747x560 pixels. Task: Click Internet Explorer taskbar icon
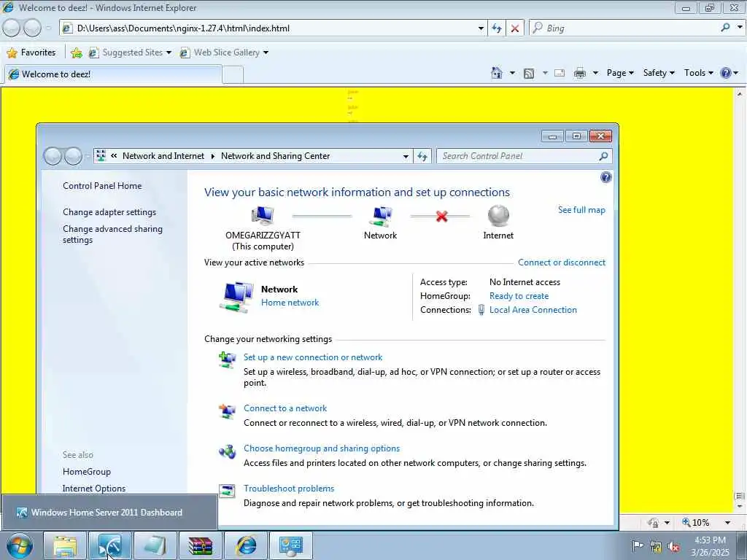point(246,545)
